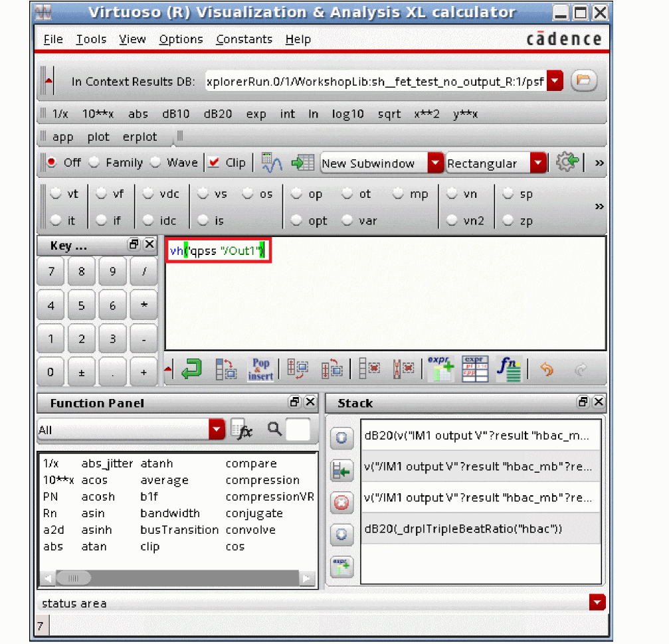Click the swap buffer and stack icon
The image size is (669, 644).
(x=226, y=369)
